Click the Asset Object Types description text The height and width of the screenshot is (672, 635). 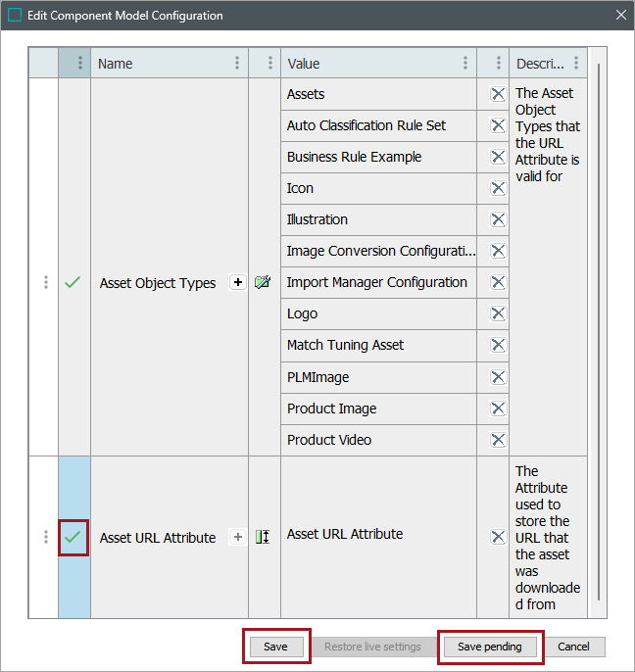[x=548, y=134]
